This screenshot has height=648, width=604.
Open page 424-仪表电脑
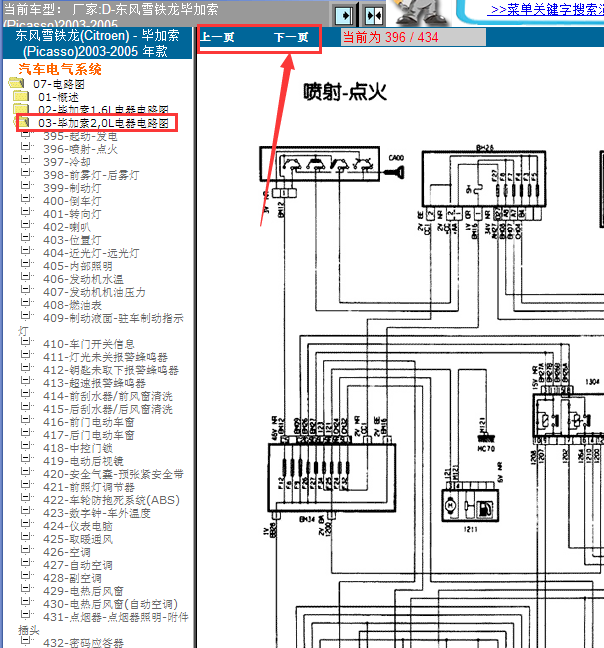[78, 526]
